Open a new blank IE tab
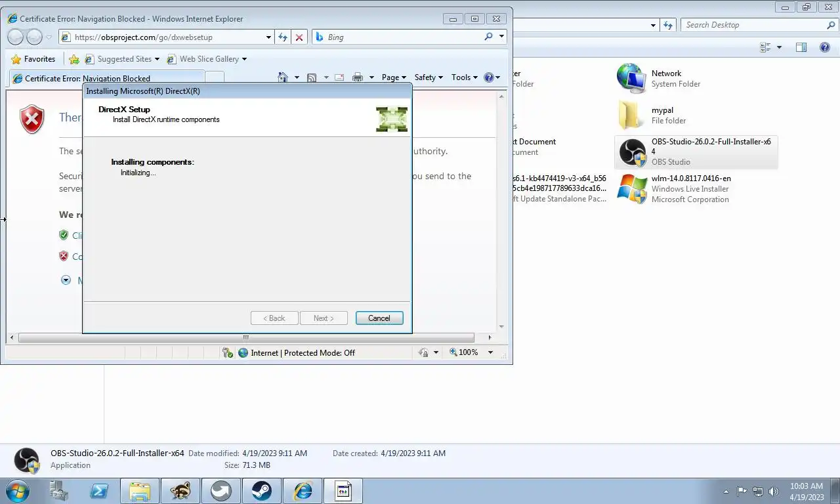Screen dimensions: 840x504 click(x=215, y=78)
